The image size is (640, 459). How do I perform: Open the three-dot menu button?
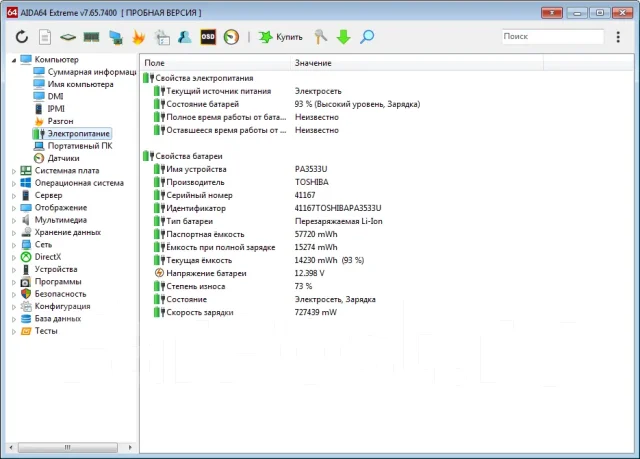point(618,37)
